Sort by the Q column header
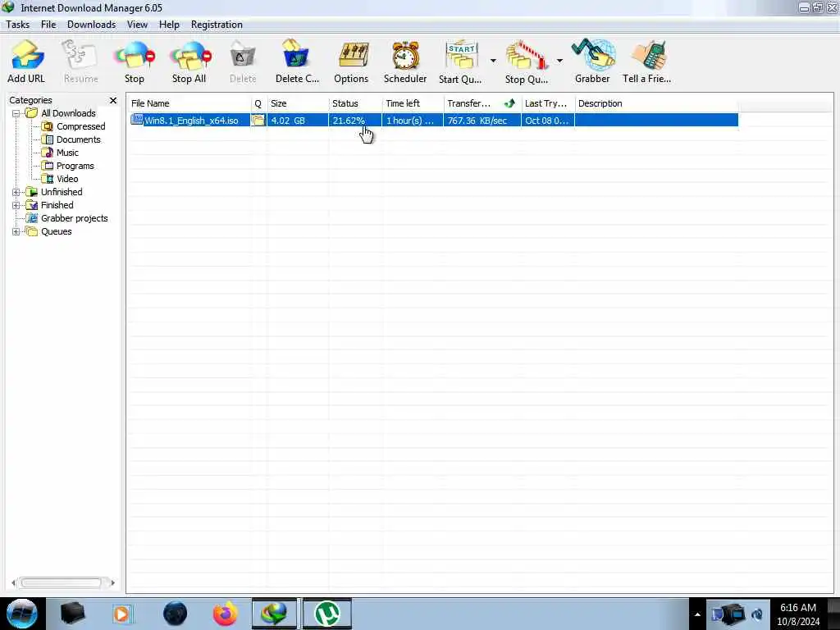 pos(258,103)
